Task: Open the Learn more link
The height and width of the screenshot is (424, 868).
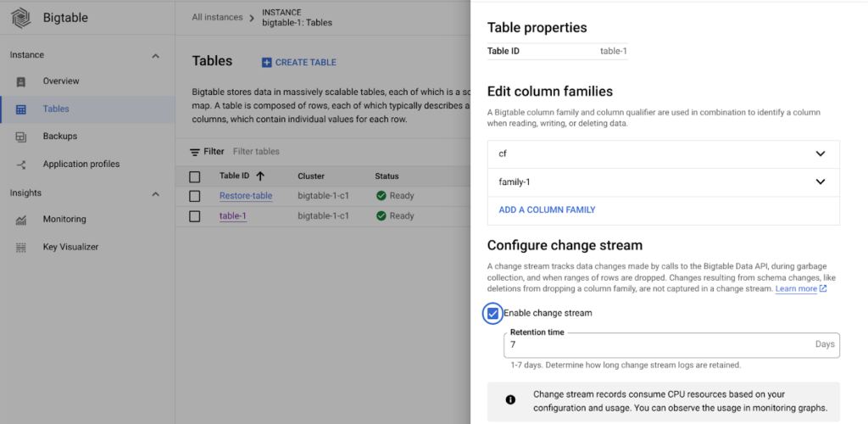Action: point(796,289)
